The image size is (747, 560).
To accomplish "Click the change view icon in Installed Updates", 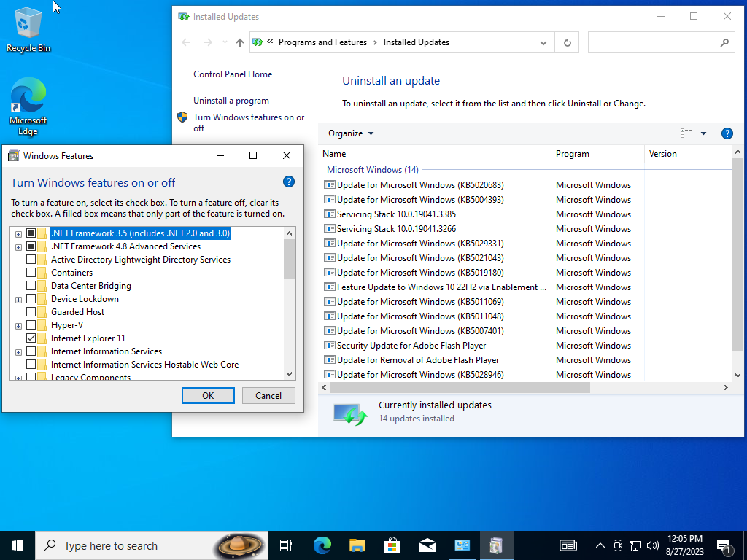I will click(686, 133).
